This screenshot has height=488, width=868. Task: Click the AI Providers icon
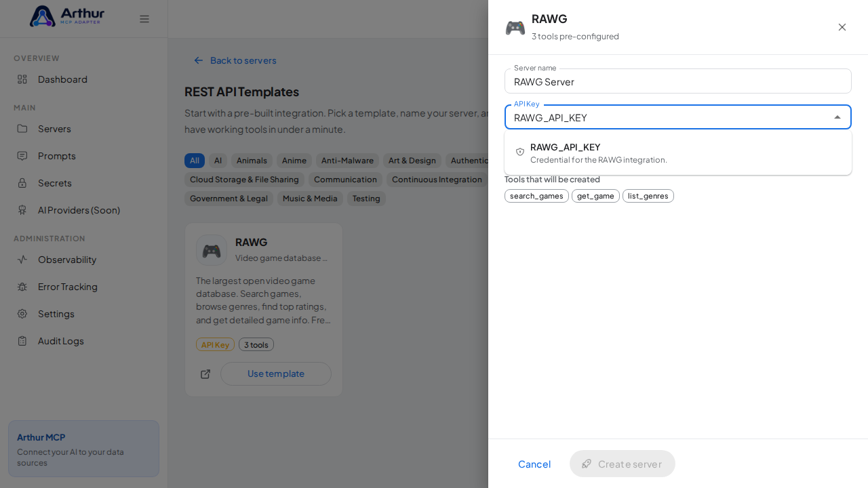(x=22, y=210)
